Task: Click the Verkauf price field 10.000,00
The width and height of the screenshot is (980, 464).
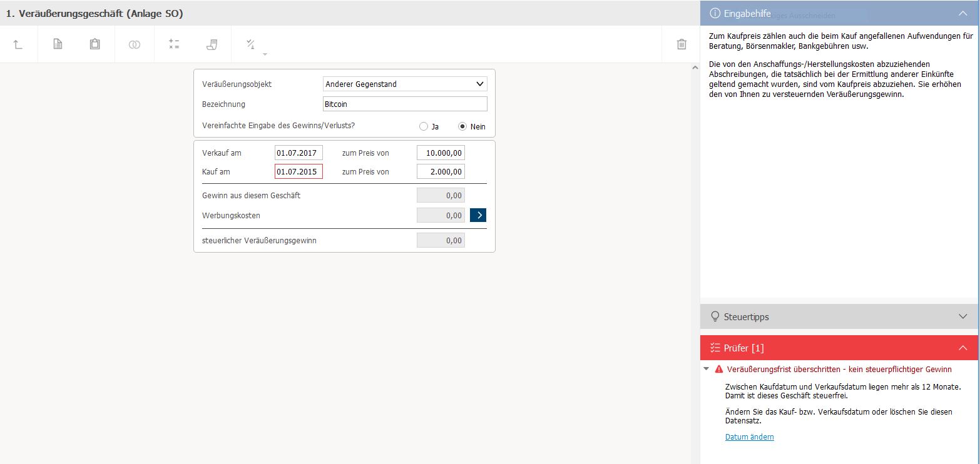Action: 441,153
